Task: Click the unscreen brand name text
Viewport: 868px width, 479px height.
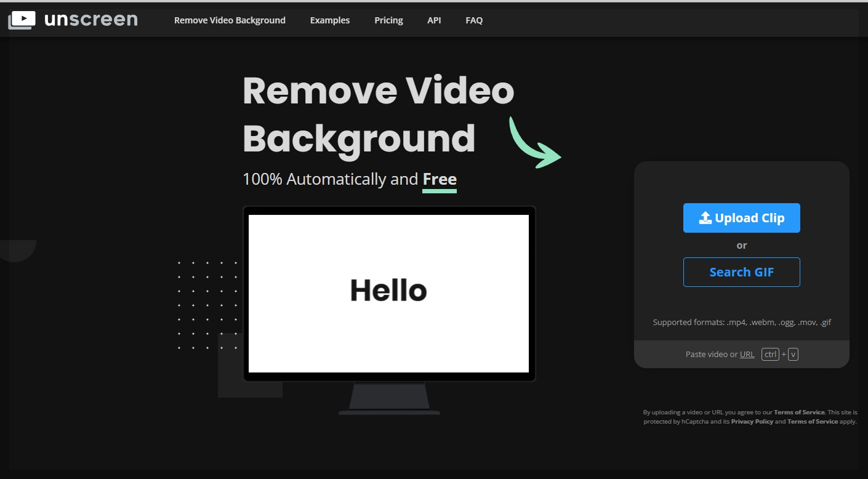Action: 91,20
